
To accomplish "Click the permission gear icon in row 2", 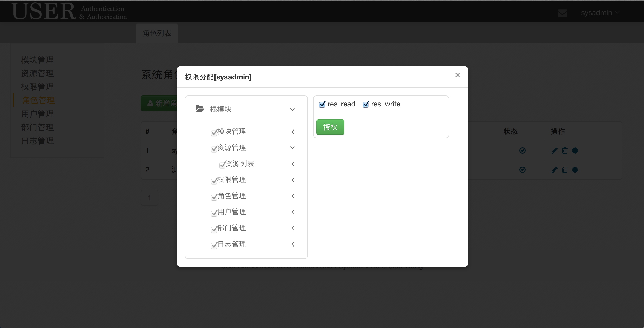I will pos(575,170).
